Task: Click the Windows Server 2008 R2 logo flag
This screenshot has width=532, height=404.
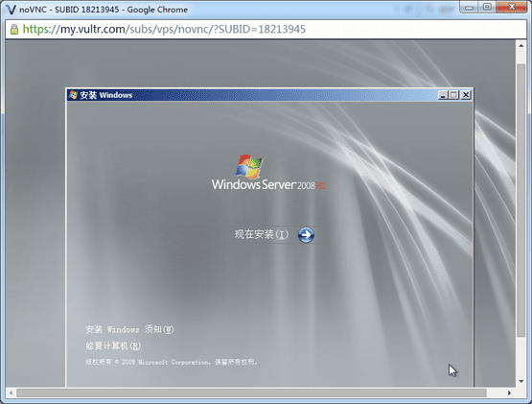Action: (x=249, y=166)
